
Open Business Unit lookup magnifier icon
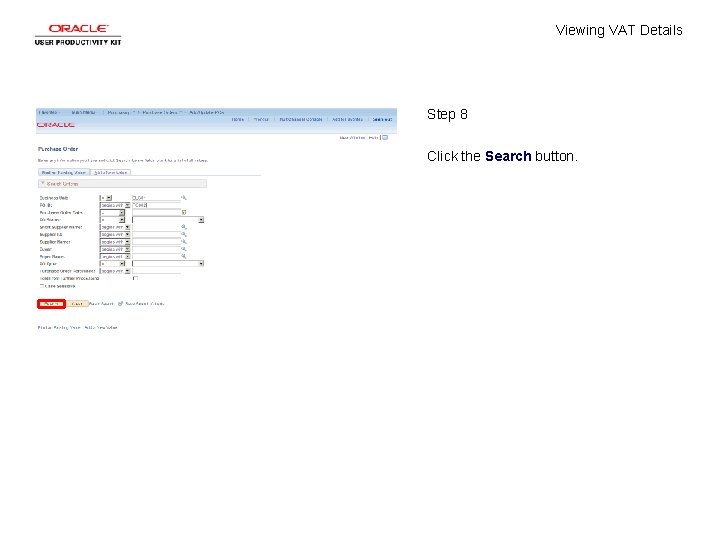click(184, 198)
